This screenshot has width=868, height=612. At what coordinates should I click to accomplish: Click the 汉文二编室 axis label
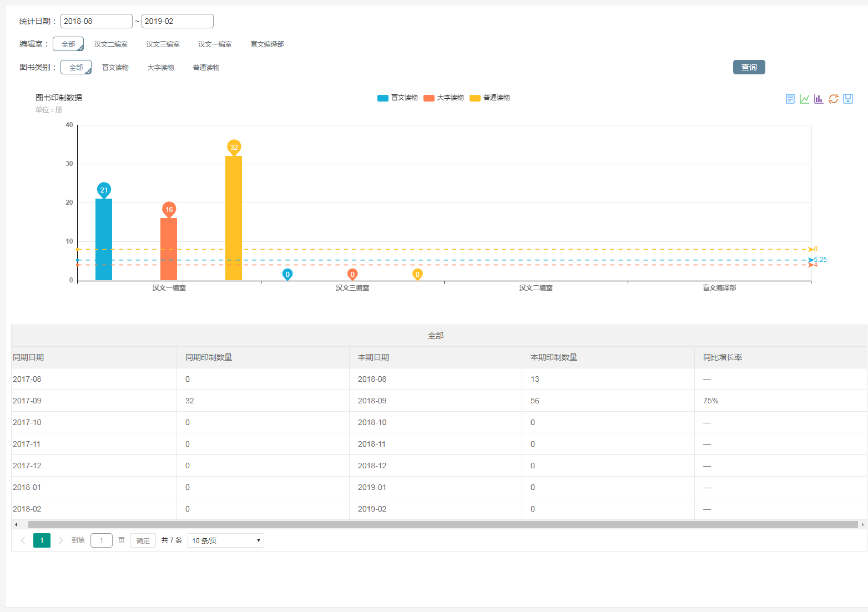pos(536,287)
